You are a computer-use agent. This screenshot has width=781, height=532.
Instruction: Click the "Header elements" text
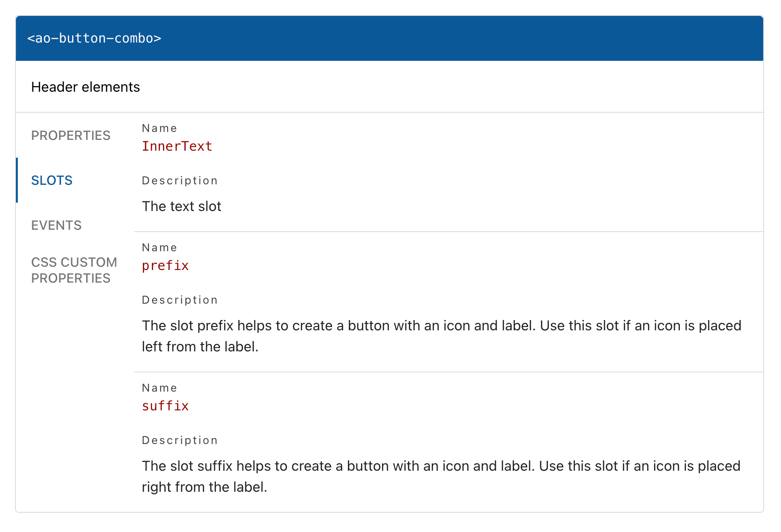86,87
